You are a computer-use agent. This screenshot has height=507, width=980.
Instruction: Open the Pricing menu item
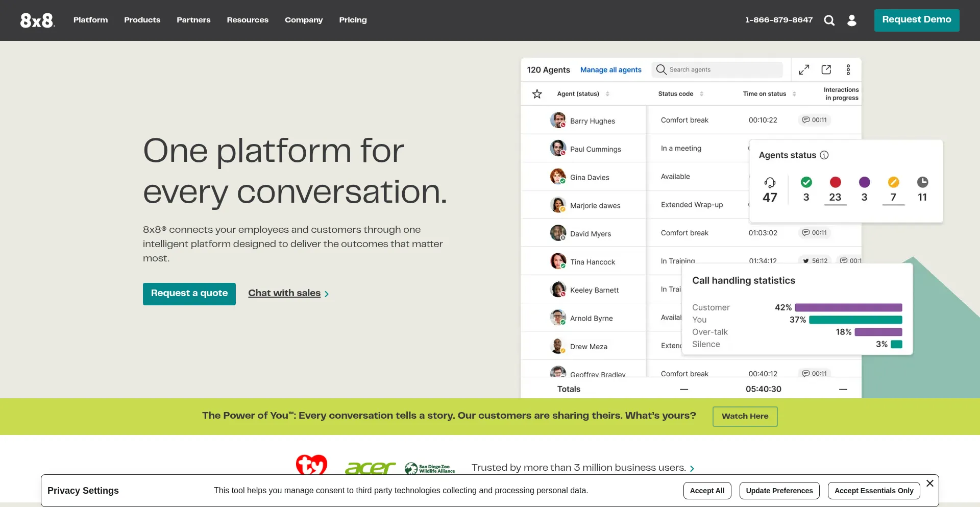pyautogui.click(x=353, y=20)
